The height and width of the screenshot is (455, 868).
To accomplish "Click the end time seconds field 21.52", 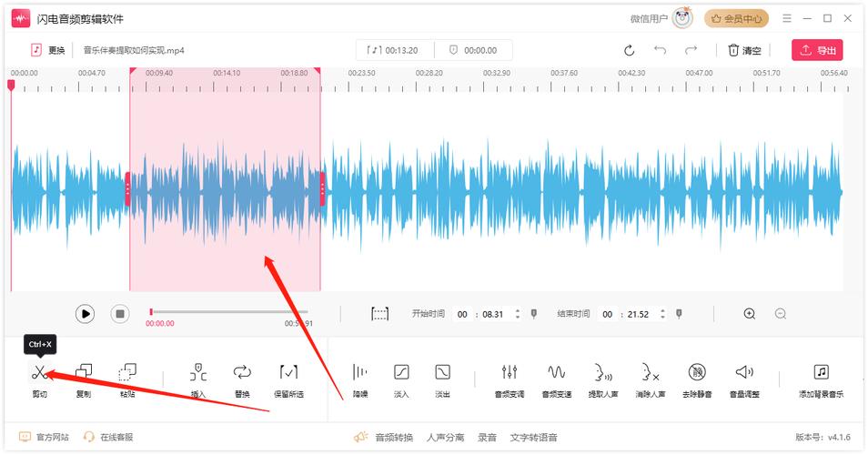I will click(x=638, y=314).
